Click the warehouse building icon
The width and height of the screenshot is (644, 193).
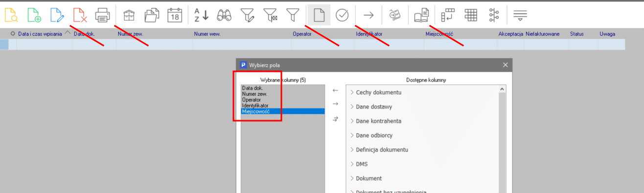(x=129, y=15)
